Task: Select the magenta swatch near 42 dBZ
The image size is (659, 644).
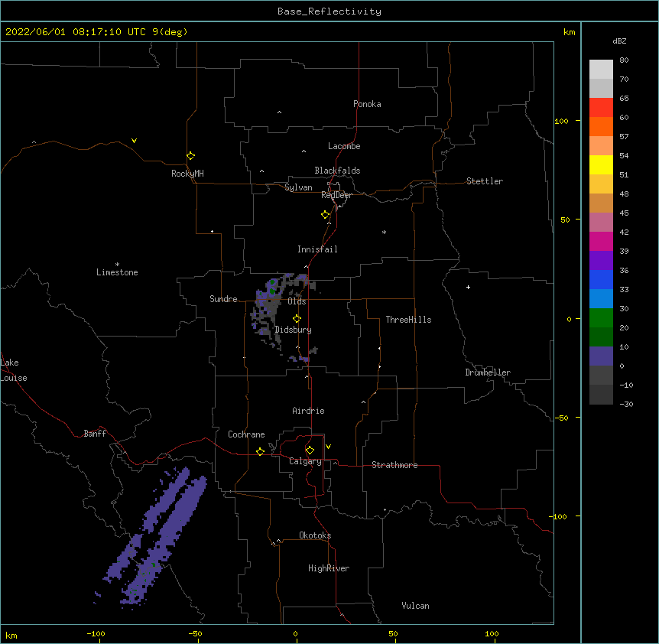Action: [x=601, y=241]
